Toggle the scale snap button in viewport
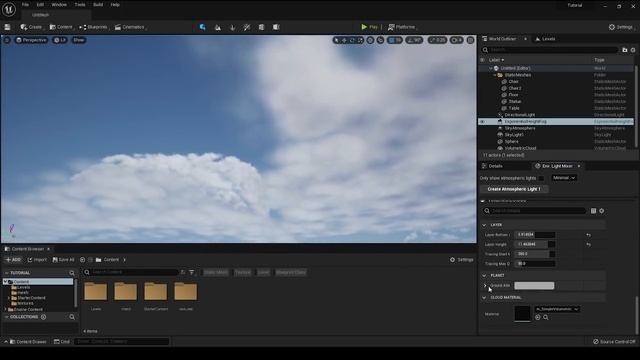 pyautogui.click(x=438, y=40)
